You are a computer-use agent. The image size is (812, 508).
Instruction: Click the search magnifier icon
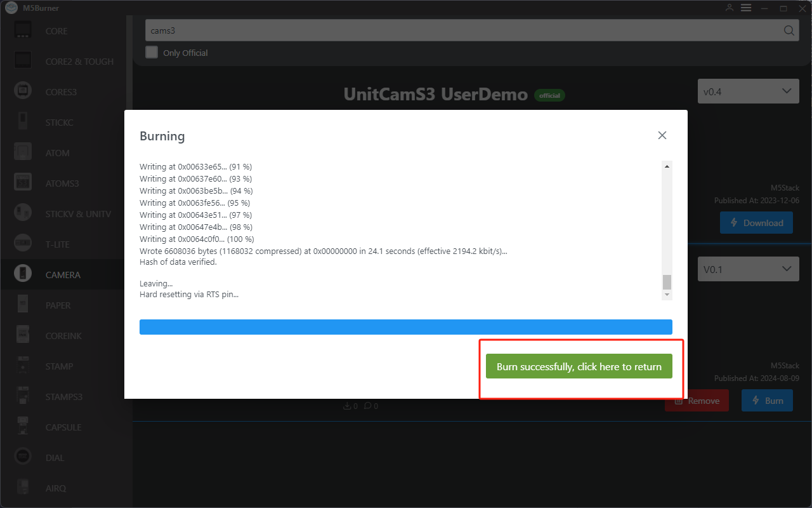click(789, 30)
